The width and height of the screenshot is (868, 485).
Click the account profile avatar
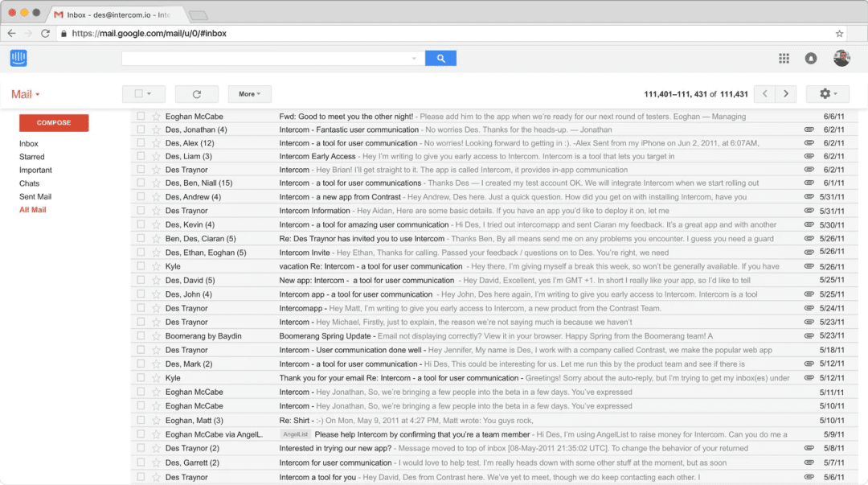(x=842, y=58)
